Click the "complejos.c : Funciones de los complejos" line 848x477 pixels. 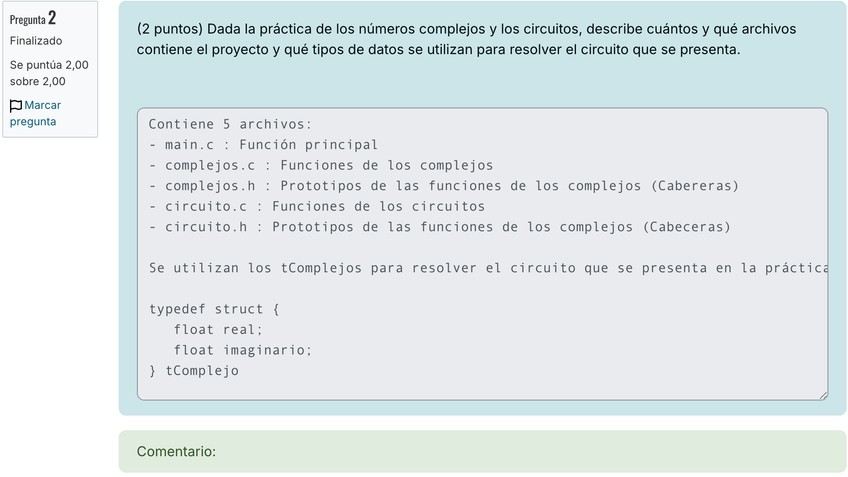click(320, 165)
